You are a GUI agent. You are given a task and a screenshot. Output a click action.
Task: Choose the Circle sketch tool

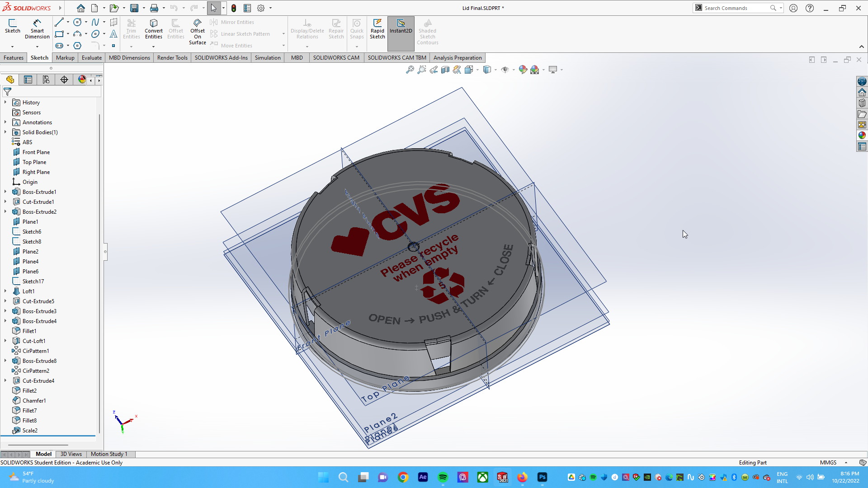point(77,22)
